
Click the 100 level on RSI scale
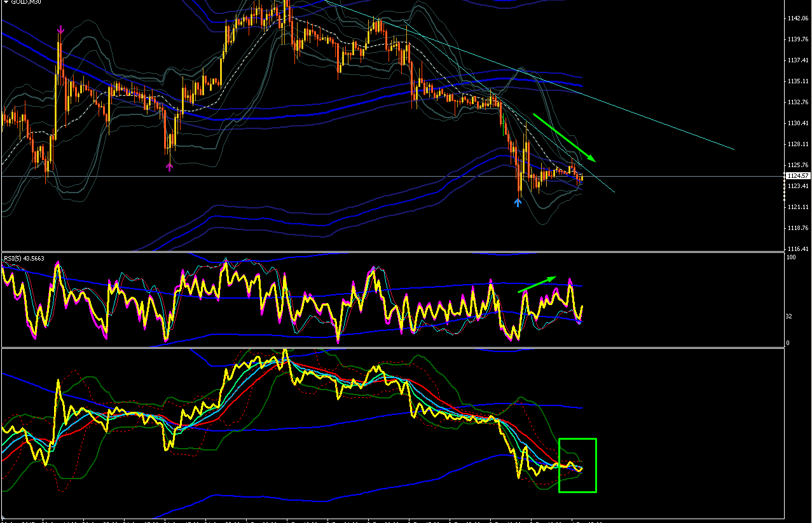pyautogui.click(x=792, y=258)
